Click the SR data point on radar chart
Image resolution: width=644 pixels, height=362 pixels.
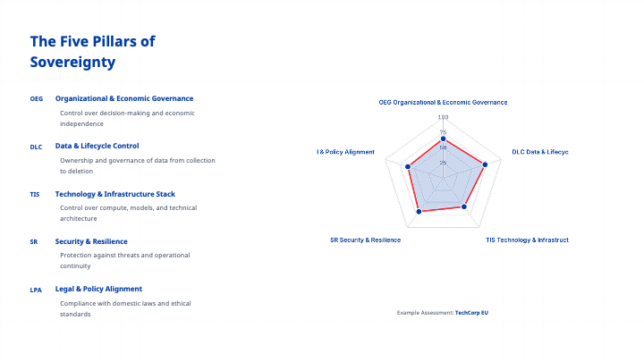point(419,211)
